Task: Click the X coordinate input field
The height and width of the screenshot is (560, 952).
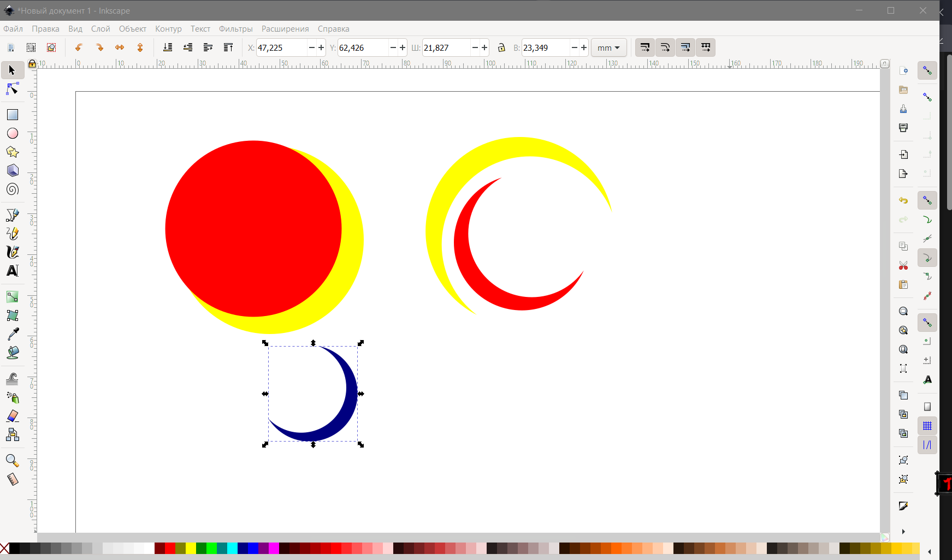Action: coord(282,47)
